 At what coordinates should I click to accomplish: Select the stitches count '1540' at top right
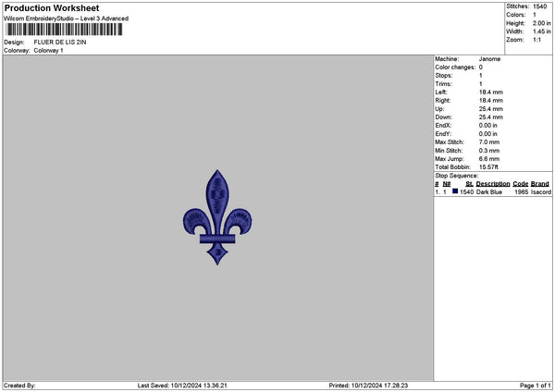(540, 6)
